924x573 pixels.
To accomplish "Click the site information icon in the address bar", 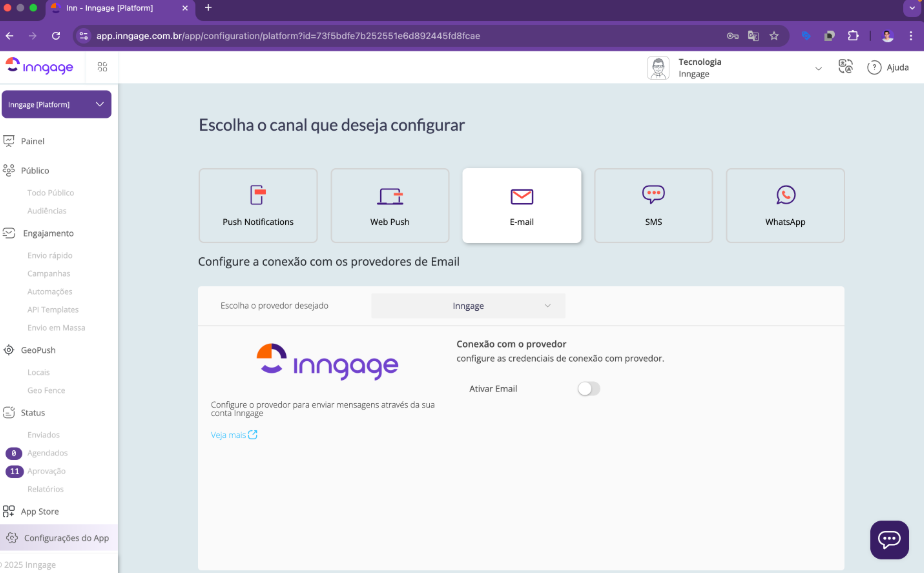I will (84, 36).
